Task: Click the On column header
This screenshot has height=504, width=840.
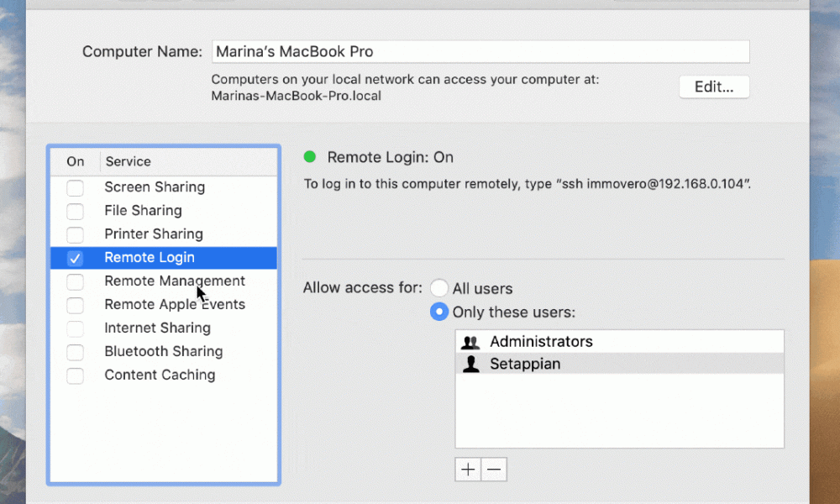Action: (x=76, y=161)
